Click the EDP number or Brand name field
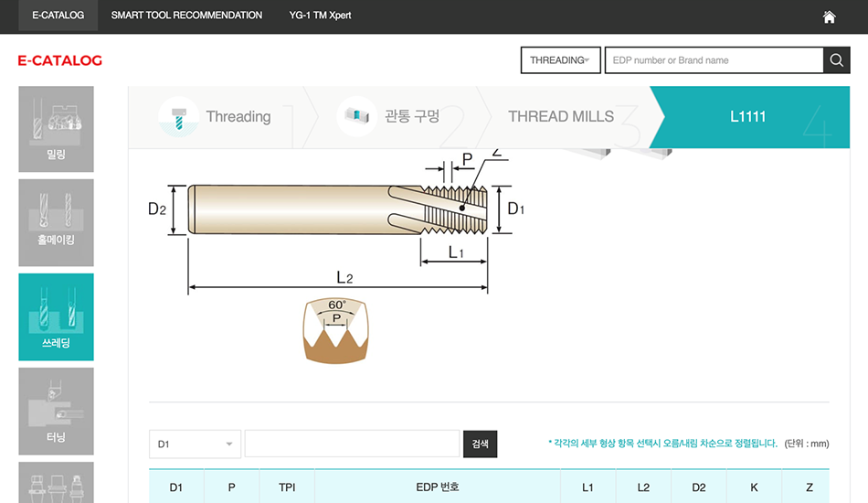The width and height of the screenshot is (868, 503). 714,60
